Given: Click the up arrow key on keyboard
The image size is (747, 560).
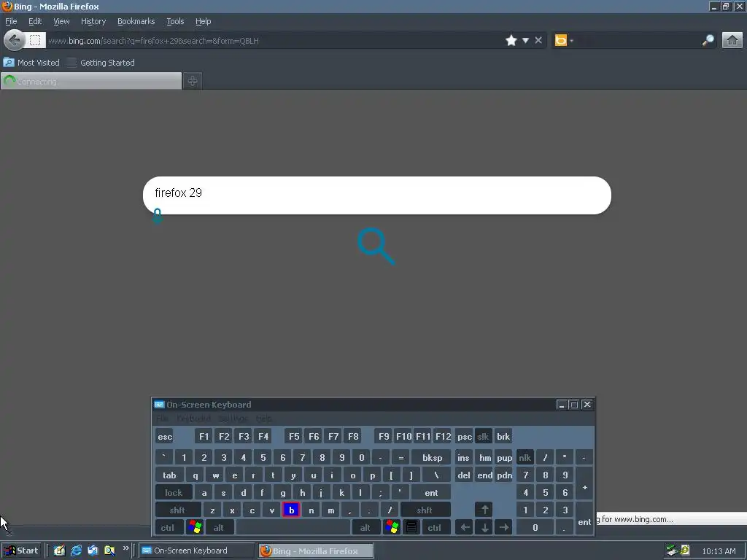Looking at the screenshot, I should pyautogui.click(x=484, y=510).
